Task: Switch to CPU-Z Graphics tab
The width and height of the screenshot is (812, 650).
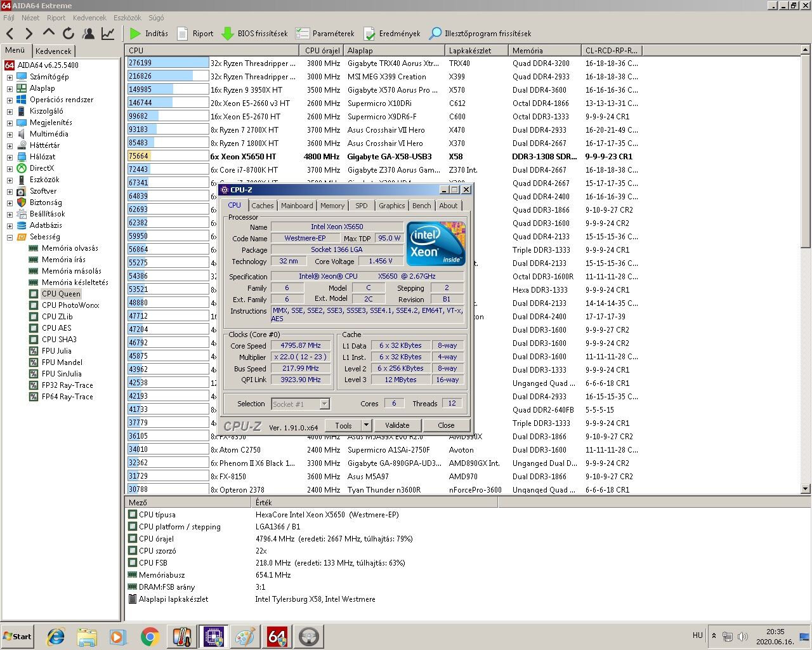Action: click(x=391, y=206)
